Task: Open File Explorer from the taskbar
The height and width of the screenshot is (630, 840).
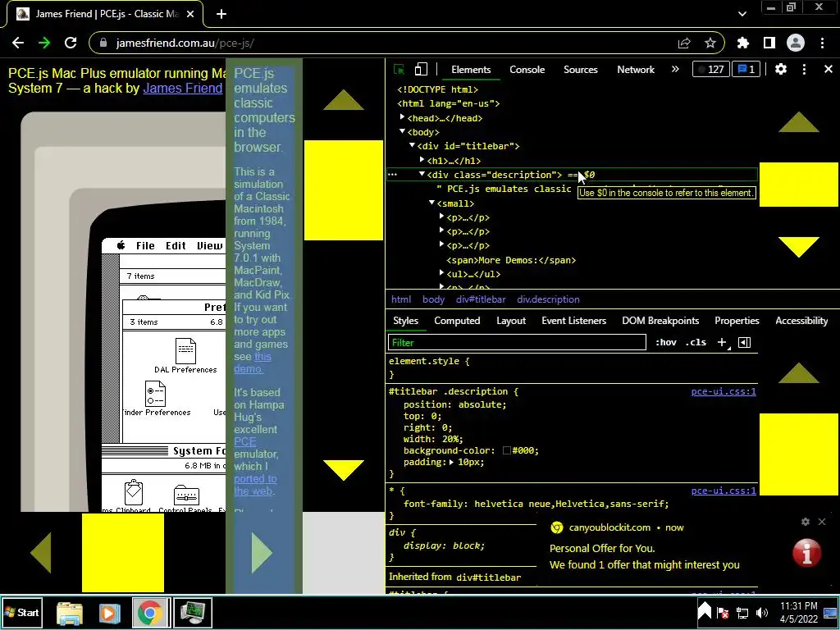Action: [x=70, y=613]
